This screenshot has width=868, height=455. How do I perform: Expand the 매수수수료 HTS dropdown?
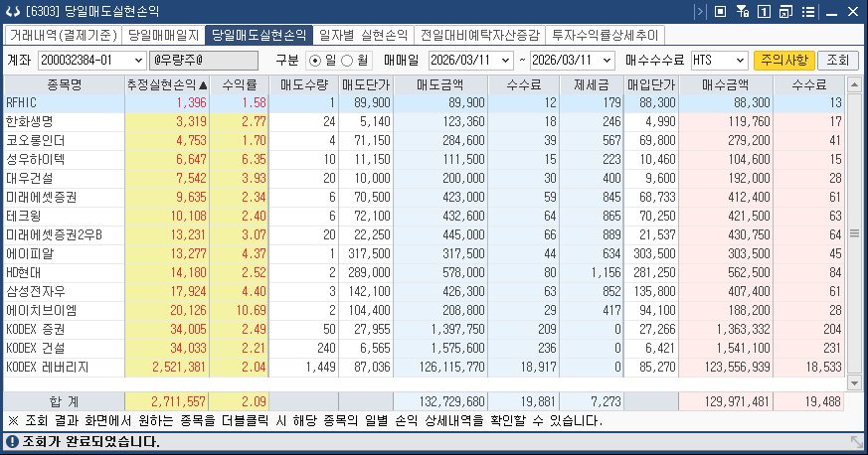coord(736,61)
